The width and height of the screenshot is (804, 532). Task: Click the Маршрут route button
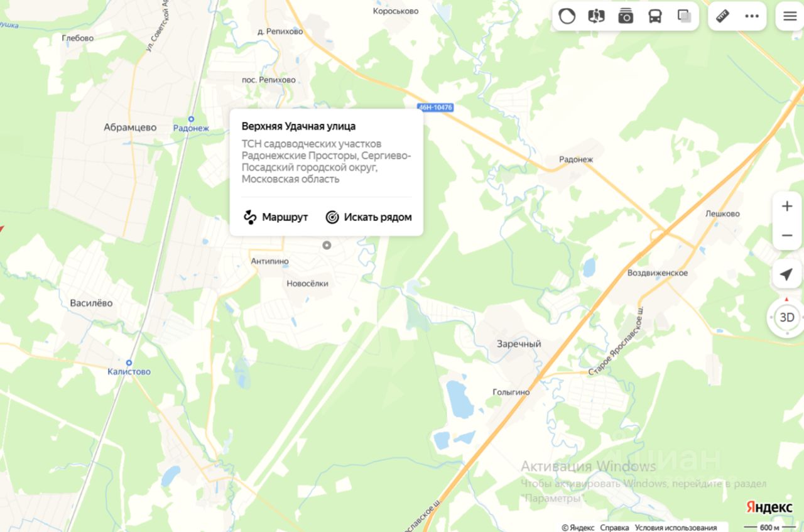coord(276,217)
